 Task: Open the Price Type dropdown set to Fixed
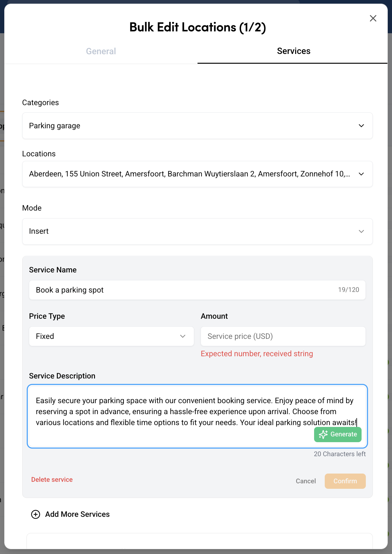tap(111, 336)
